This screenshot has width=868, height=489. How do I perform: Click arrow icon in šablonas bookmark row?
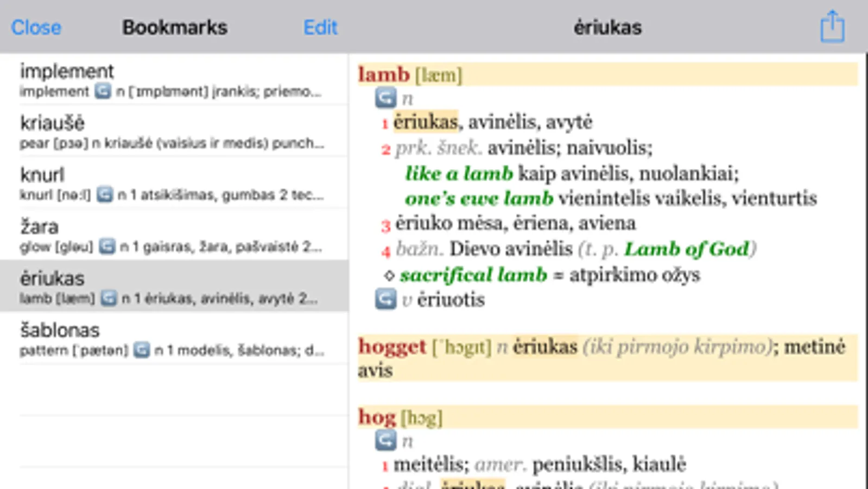pyautogui.click(x=142, y=350)
